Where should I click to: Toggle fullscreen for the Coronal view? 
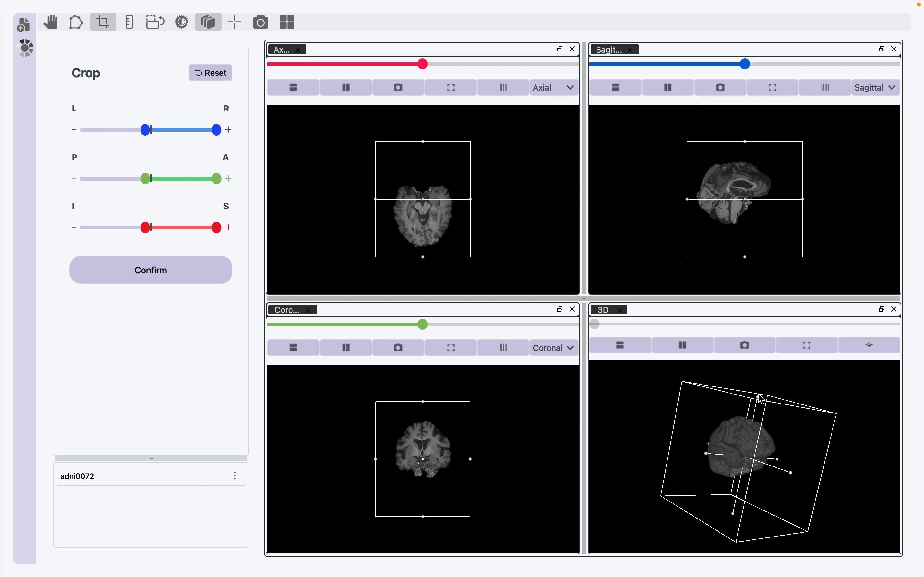pos(450,348)
